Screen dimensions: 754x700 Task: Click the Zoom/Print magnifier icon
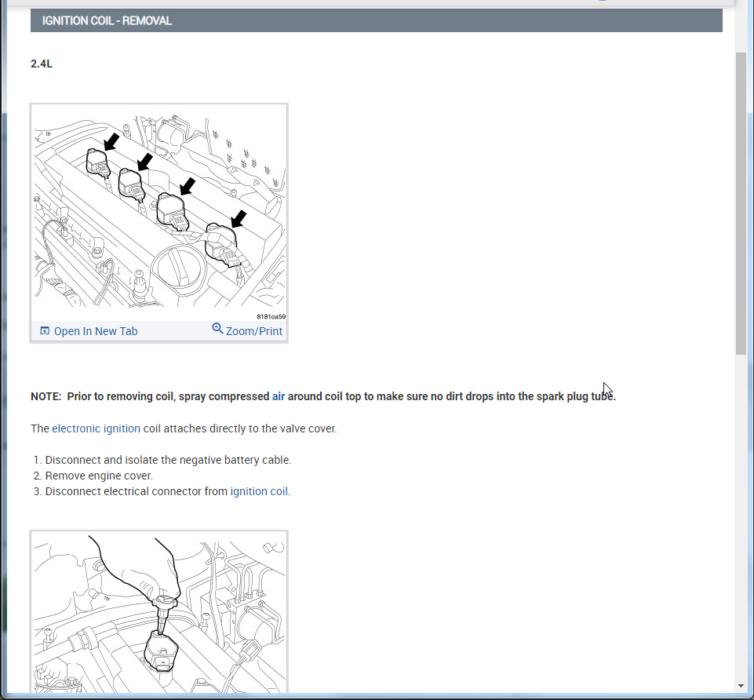217,329
